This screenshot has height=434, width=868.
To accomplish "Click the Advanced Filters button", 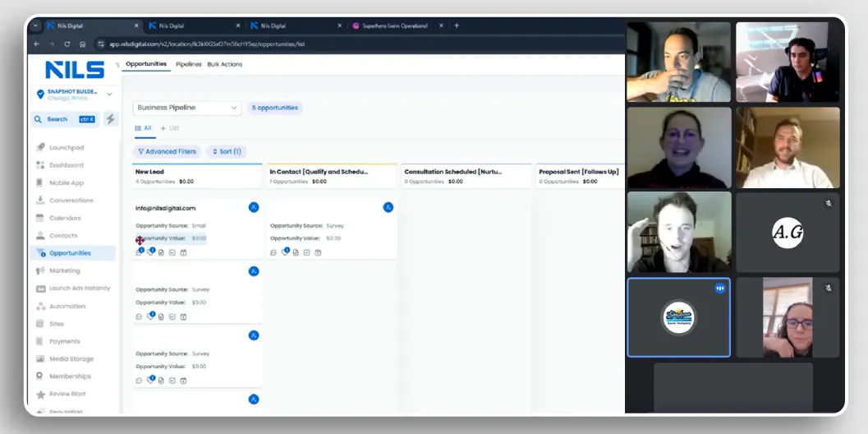I will [167, 151].
